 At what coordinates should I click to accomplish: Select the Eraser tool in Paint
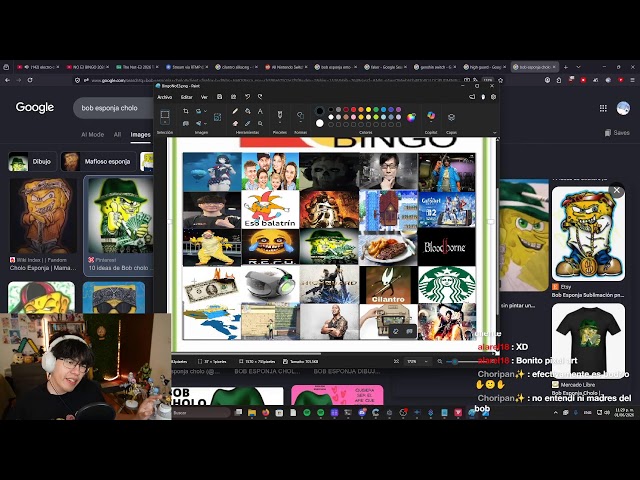pyautogui.click(x=235, y=123)
